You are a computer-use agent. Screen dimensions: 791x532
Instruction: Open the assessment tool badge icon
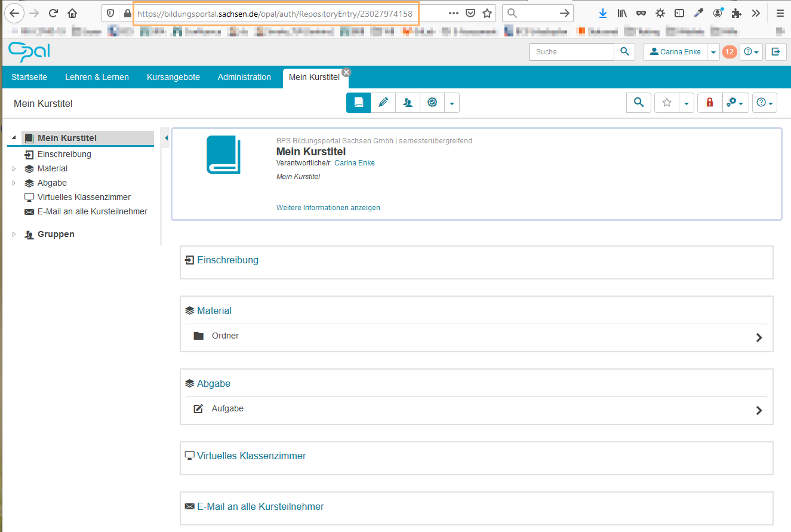click(432, 103)
